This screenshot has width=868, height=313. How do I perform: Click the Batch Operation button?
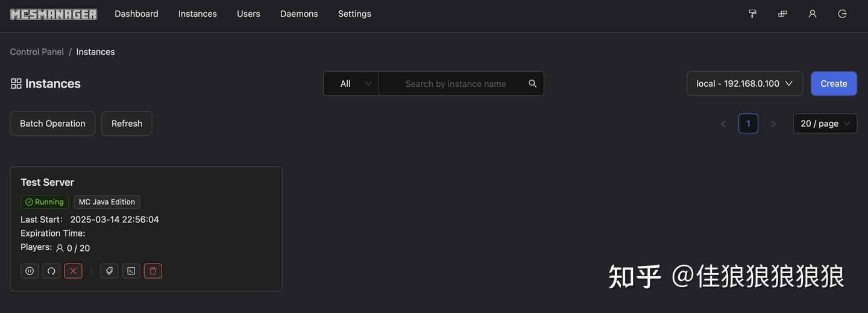tap(52, 124)
